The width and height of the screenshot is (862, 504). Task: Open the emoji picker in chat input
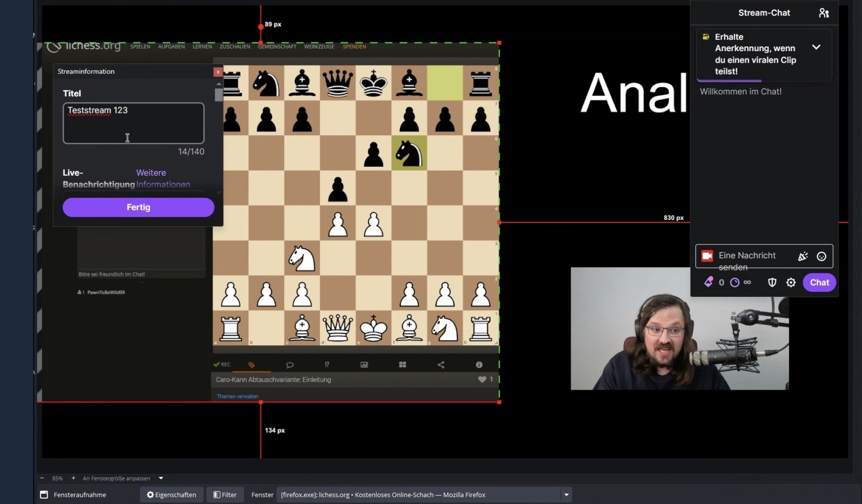pos(821,256)
